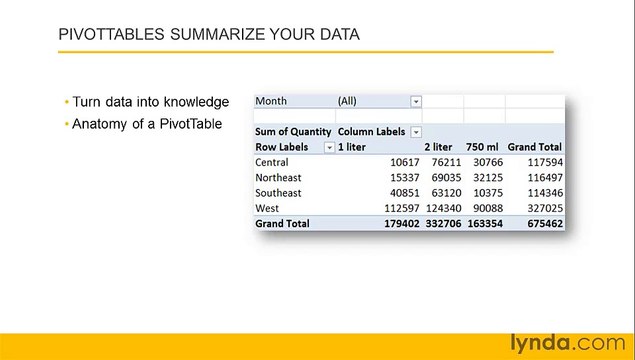635x360 pixels.
Task: Click the Turn data into knowledge bullet
Action: tap(150, 102)
